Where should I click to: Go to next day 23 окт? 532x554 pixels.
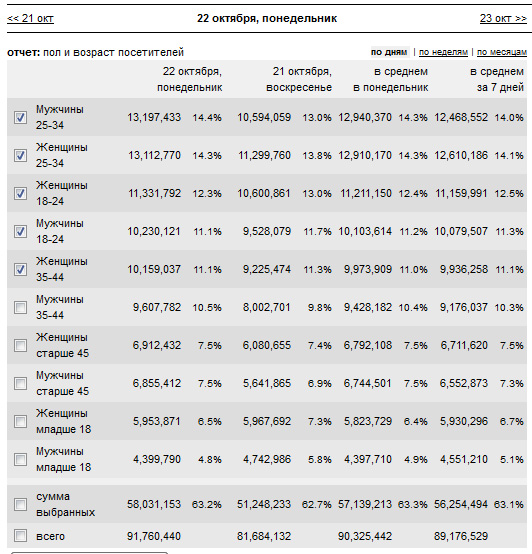tap(503, 18)
